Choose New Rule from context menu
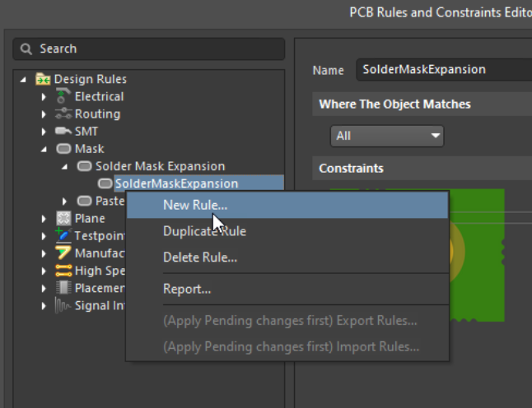This screenshot has height=408, width=532. [195, 205]
